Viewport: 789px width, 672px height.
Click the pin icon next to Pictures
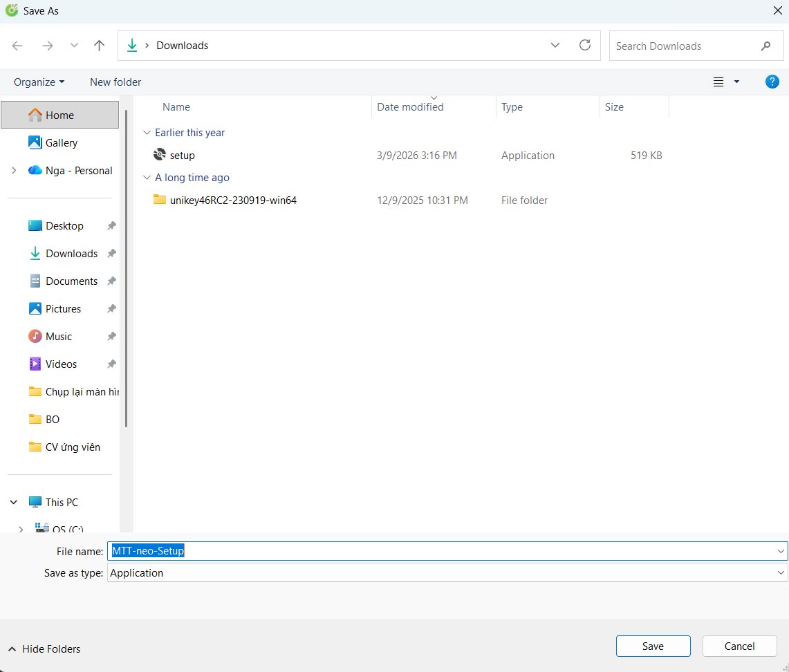[x=112, y=309]
